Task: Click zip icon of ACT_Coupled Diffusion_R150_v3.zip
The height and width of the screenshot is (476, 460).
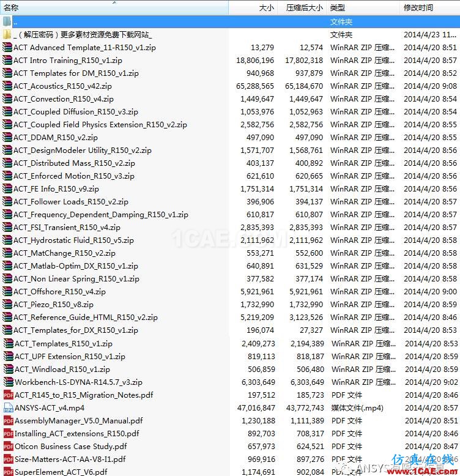Action: pyautogui.click(x=7, y=111)
